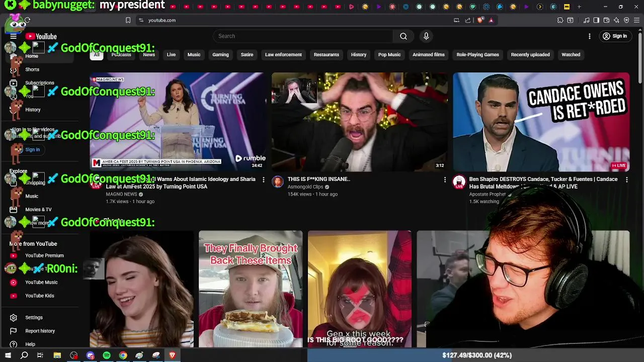The image size is (644, 362).
Task: Select the Recently uploaded chip
Action: click(x=530, y=55)
